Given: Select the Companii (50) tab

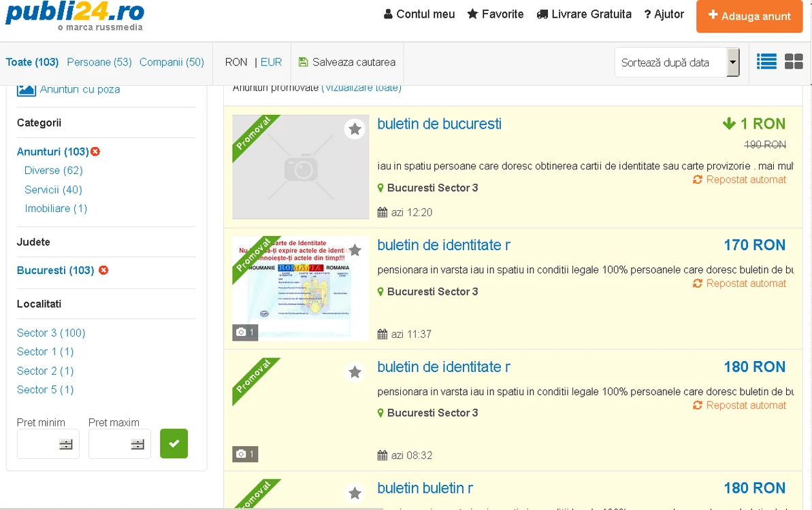Looking at the screenshot, I should [x=172, y=62].
